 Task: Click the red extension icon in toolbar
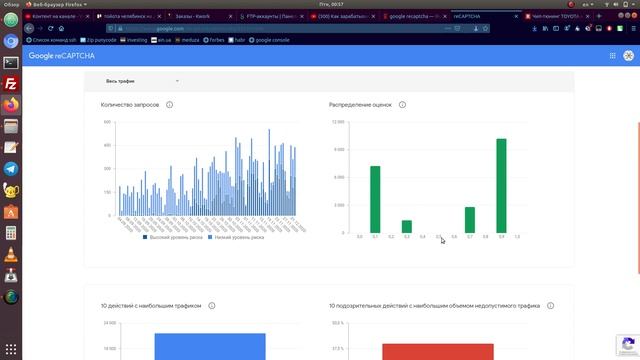tap(609, 29)
